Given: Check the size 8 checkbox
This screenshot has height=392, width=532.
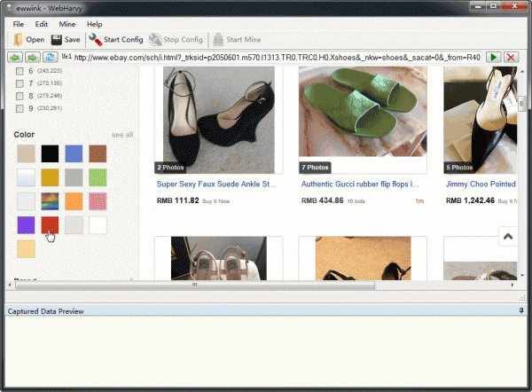Looking at the screenshot, I should [x=20, y=96].
